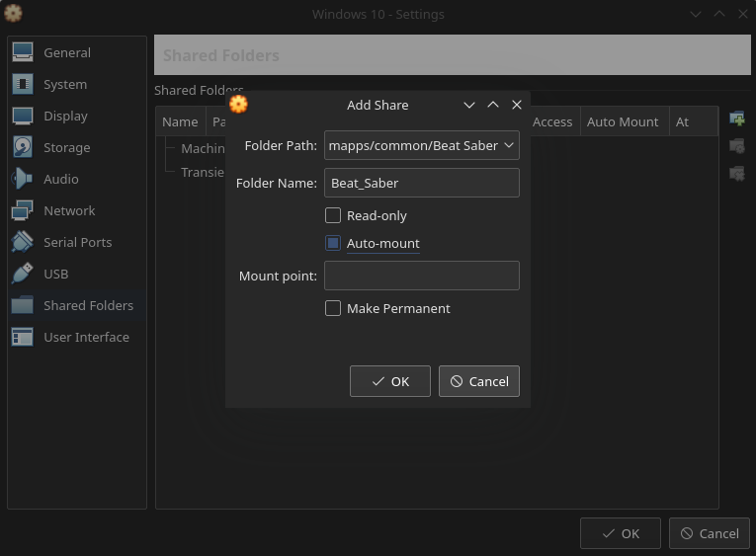Click the Add Share dialog rollup chevron
756x556 pixels.
coord(469,105)
